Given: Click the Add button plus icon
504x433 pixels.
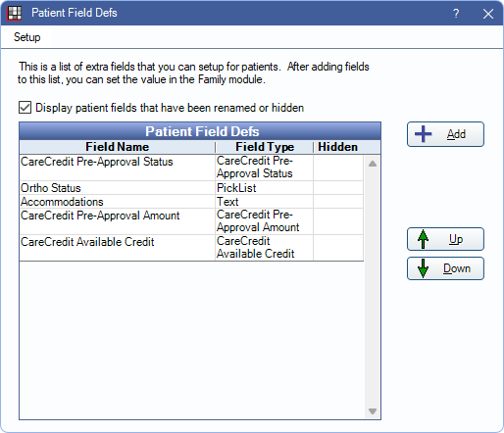Looking at the screenshot, I should (423, 134).
